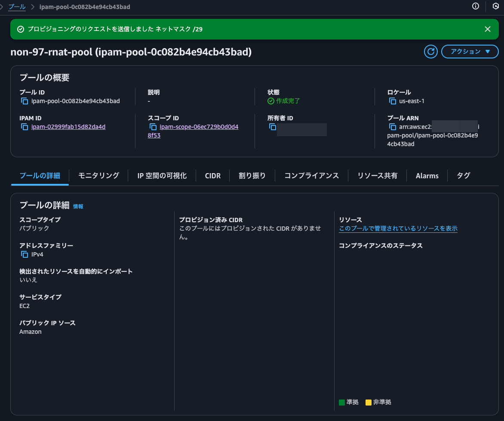504x421 pixels.
Task: Click the green 準拠 legend swatch
Action: point(342,402)
